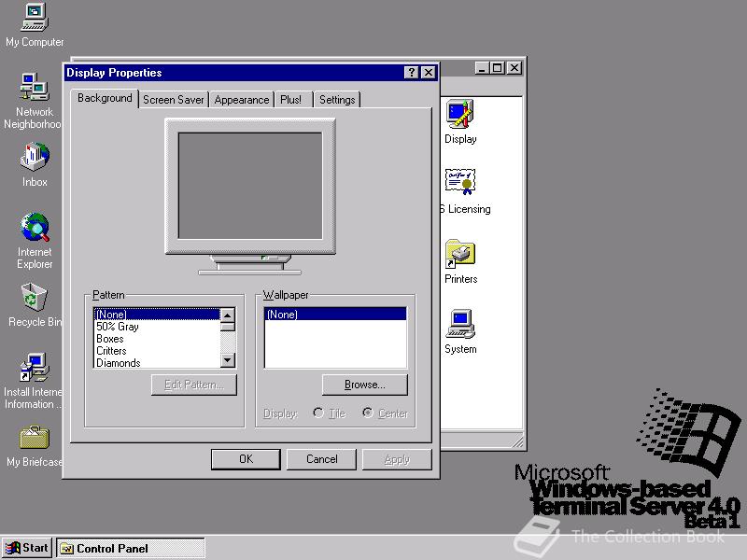Launch Internet Explorer from the desktop

point(33,231)
